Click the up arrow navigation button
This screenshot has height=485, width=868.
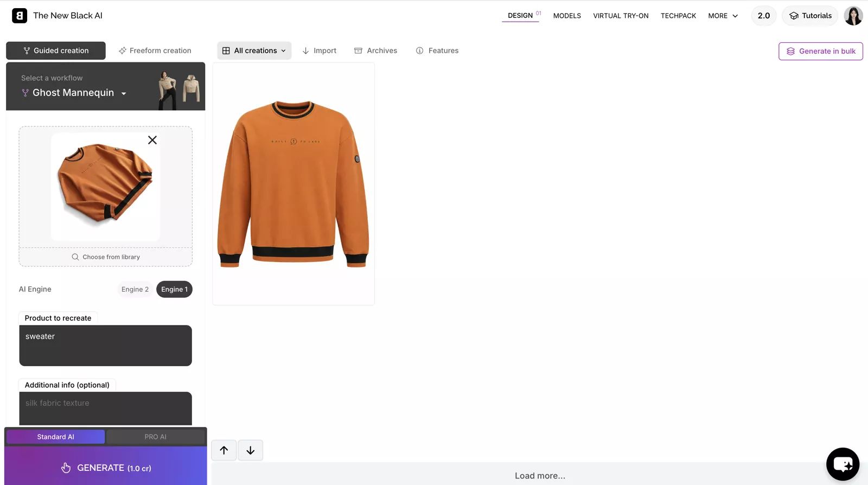(x=224, y=450)
